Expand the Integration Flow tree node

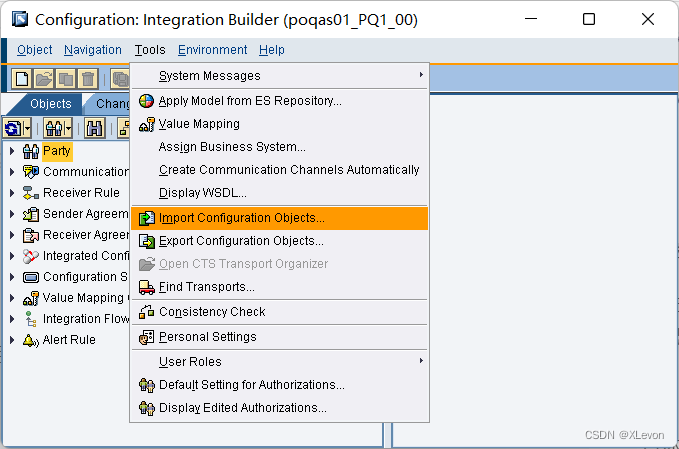[x=12, y=319]
